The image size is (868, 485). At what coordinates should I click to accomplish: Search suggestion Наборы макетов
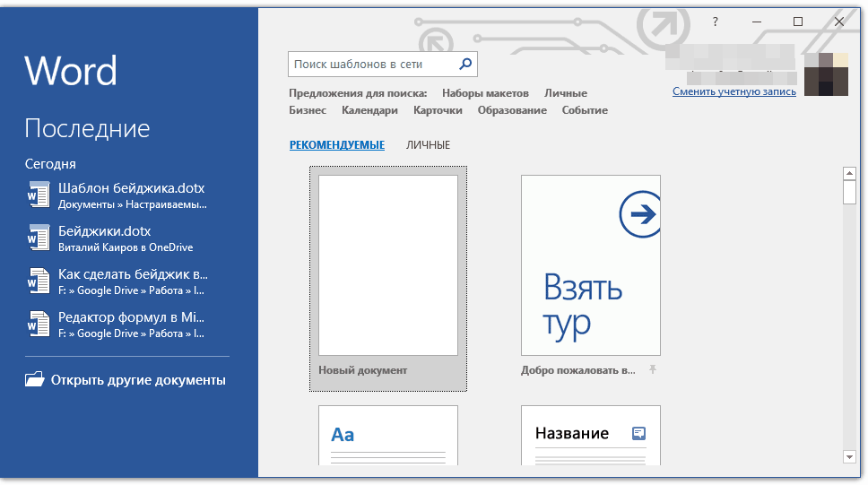coord(485,93)
